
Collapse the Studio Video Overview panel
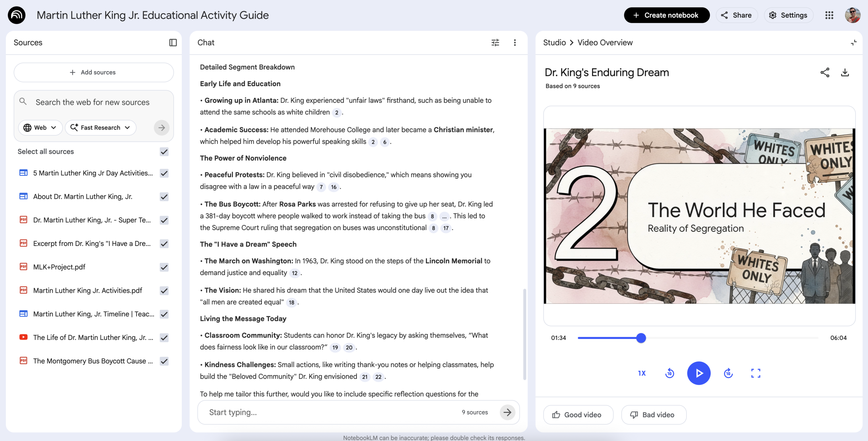pos(853,42)
